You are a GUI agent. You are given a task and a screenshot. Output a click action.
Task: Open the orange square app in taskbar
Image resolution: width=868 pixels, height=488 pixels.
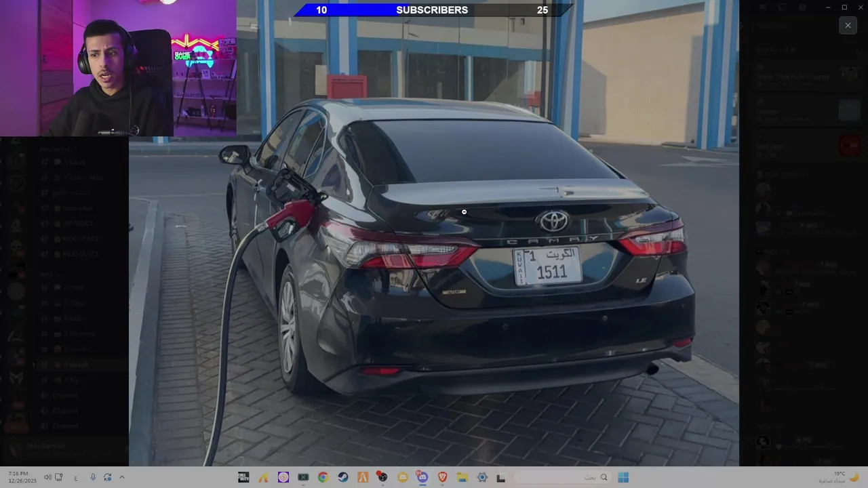[363, 477]
